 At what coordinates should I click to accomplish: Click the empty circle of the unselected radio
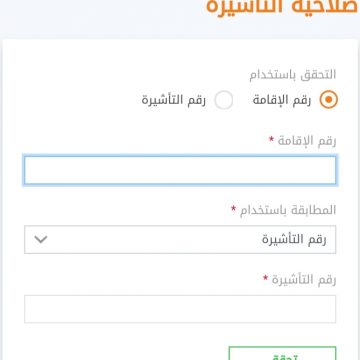(224, 100)
